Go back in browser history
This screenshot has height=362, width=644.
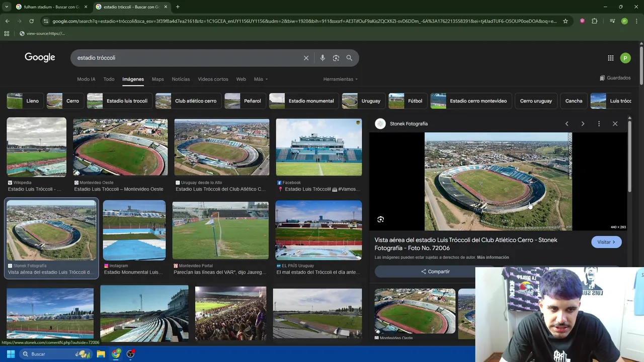click(7, 21)
